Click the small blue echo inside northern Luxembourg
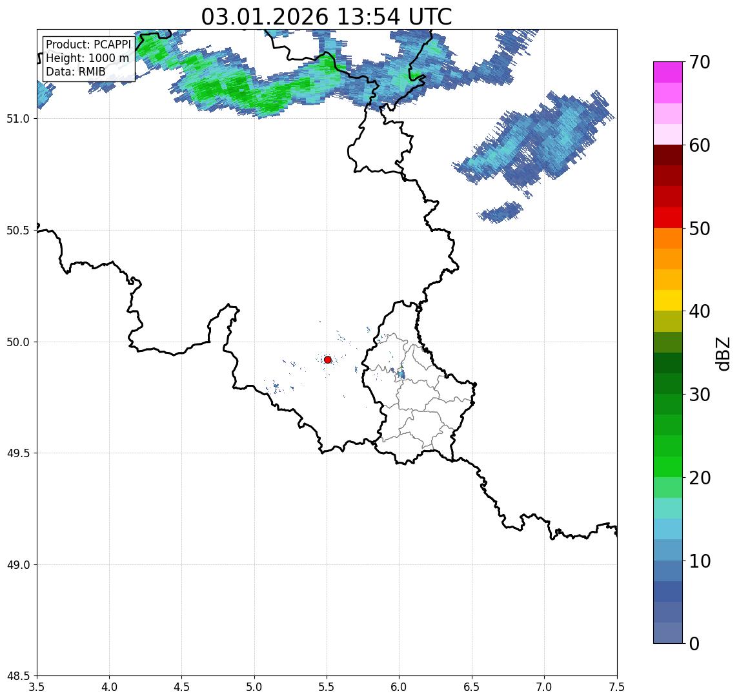 click(x=401, y=374)
